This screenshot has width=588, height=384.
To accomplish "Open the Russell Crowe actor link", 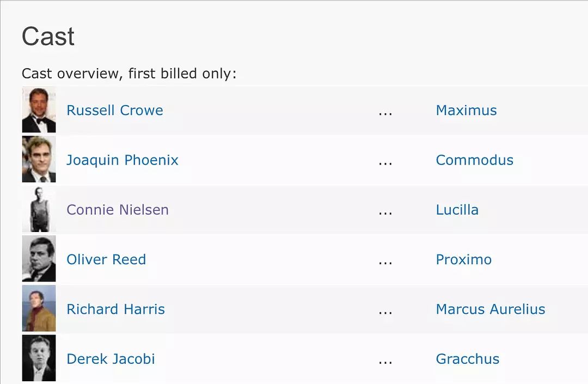I will coord(115,110).
